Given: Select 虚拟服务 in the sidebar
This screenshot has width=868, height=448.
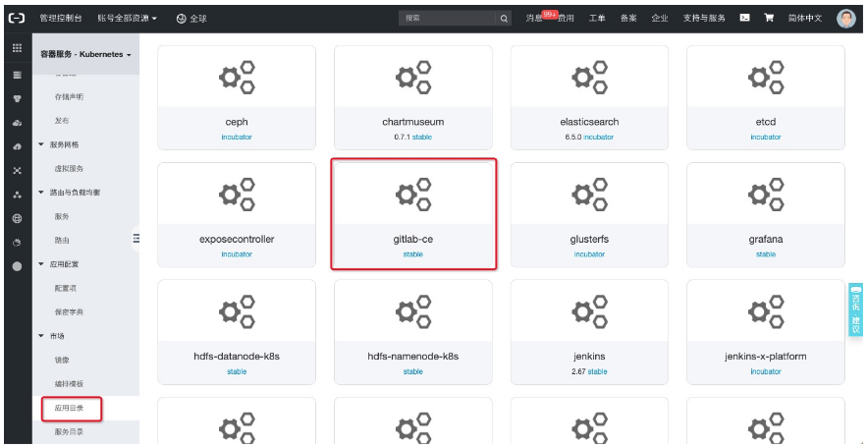Looking at the screenshot, I should point(69,168).
